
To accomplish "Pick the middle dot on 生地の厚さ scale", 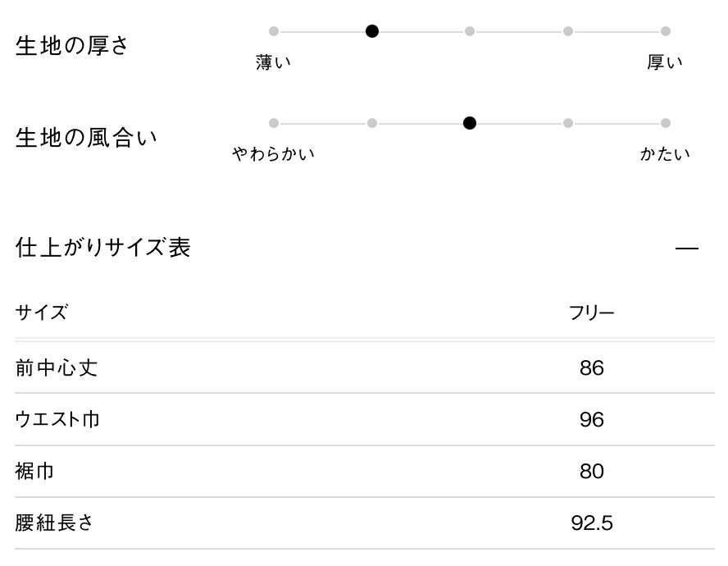I will (x=470, y=31).
